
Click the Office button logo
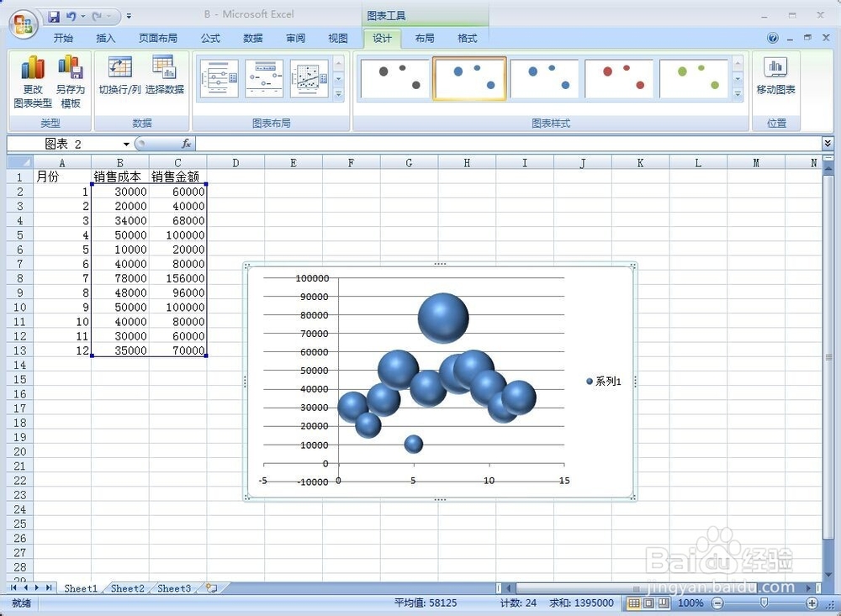tap(24, 24)
